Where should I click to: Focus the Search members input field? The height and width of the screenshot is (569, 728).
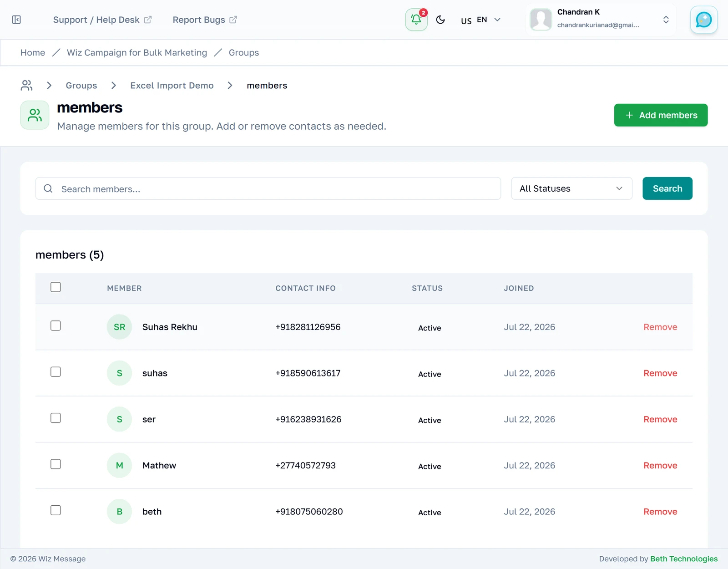[268, 188]
